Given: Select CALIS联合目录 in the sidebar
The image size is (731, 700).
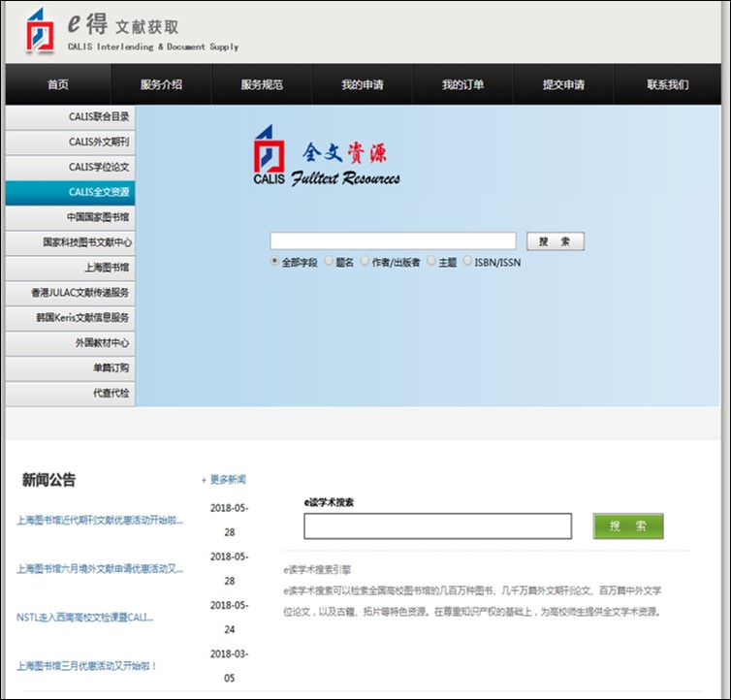Looking at the screenshot, I should point(71,117).
